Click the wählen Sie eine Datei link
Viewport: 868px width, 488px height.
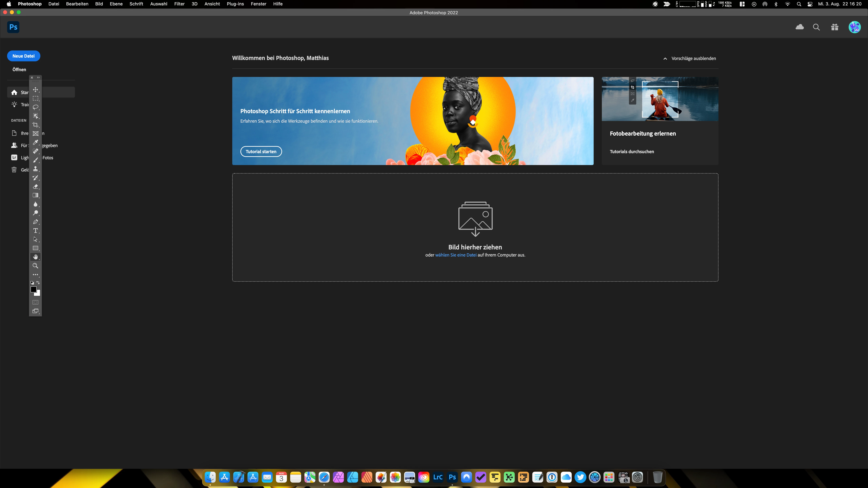pos(456,255)
